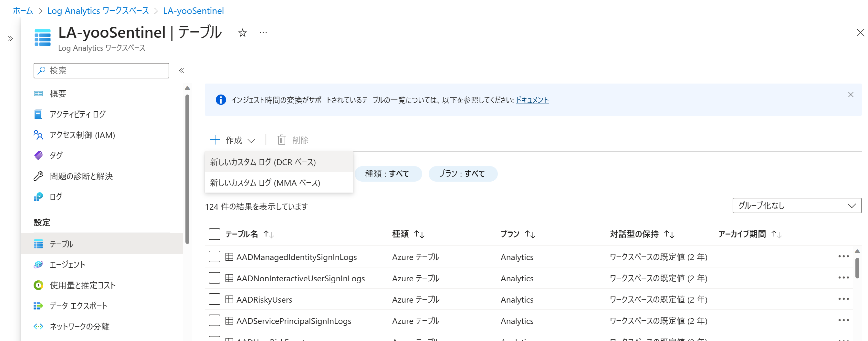Click the ログ icon in sidebar

[x=38, y=196]
